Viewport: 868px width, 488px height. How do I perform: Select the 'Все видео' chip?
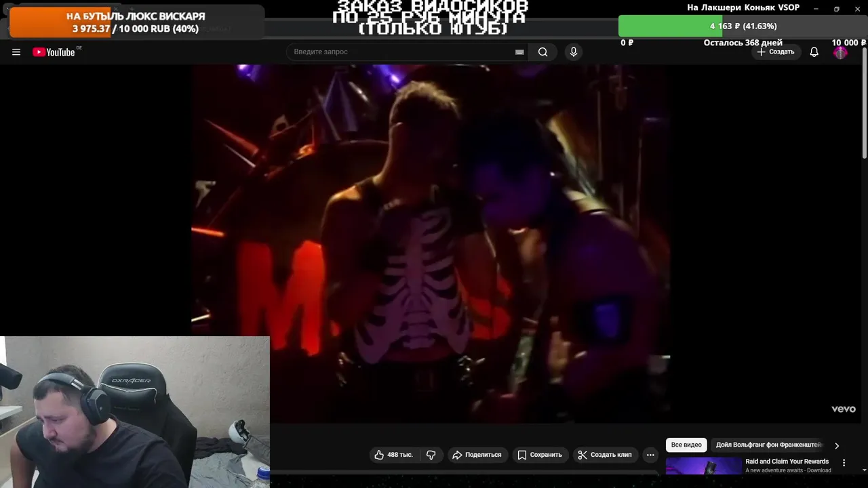pyautogui.click(x=686, y=445)
